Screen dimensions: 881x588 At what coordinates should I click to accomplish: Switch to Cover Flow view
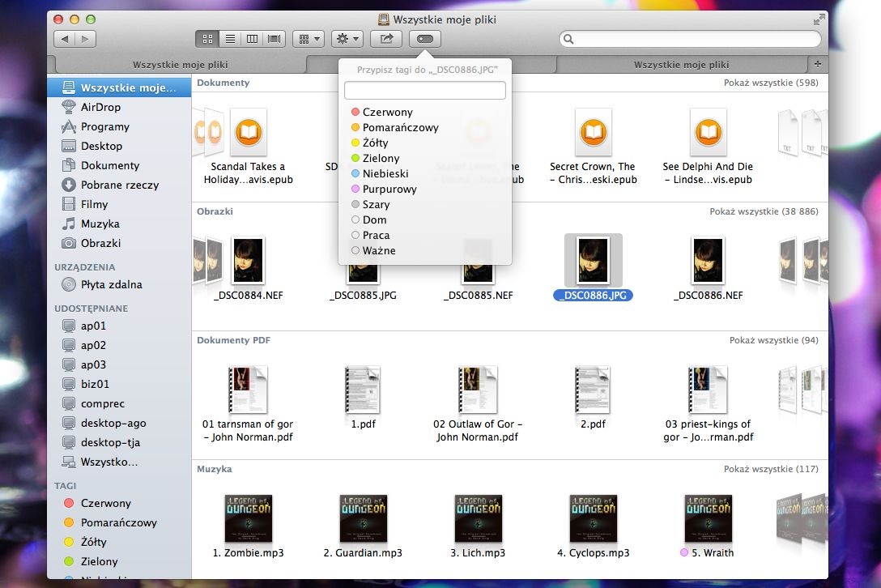275,39
